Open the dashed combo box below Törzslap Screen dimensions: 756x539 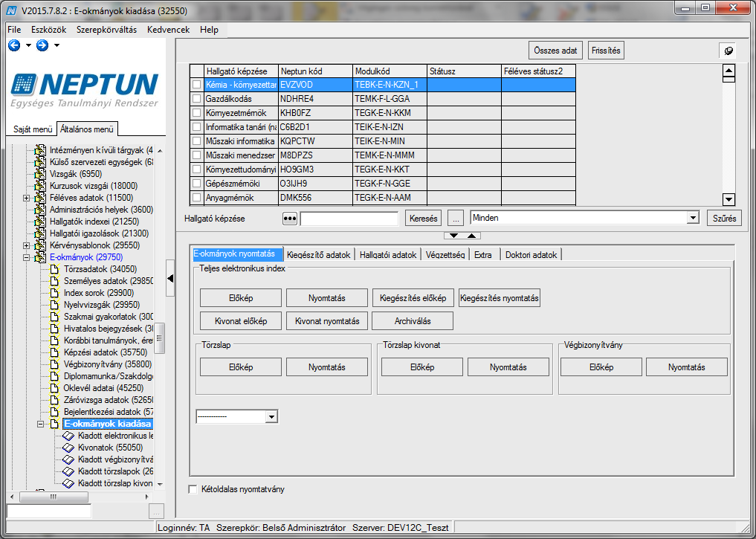coord(271,416)
